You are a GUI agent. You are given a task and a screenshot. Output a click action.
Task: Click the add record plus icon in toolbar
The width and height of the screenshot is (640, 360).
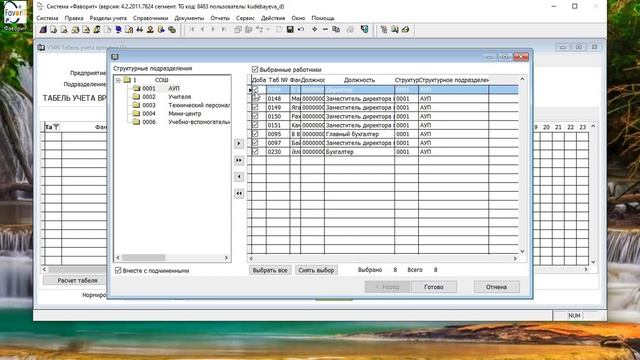314,30
